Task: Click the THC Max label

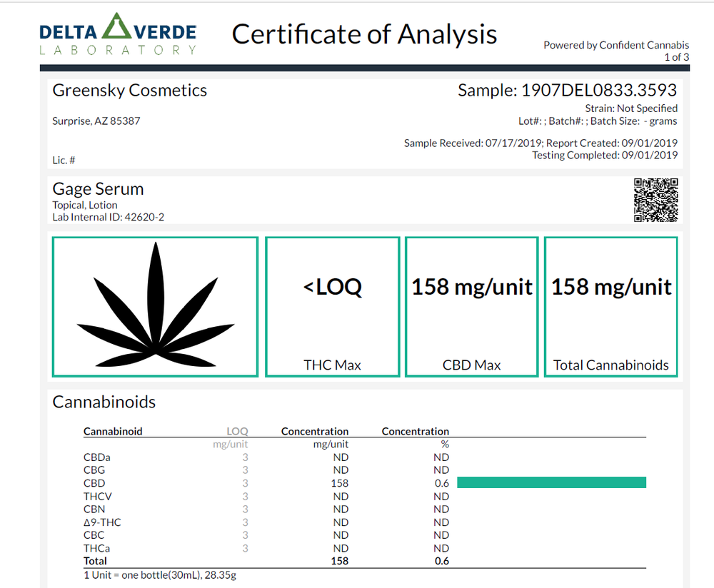Action: pyautogui.click(x=333, y=365)
